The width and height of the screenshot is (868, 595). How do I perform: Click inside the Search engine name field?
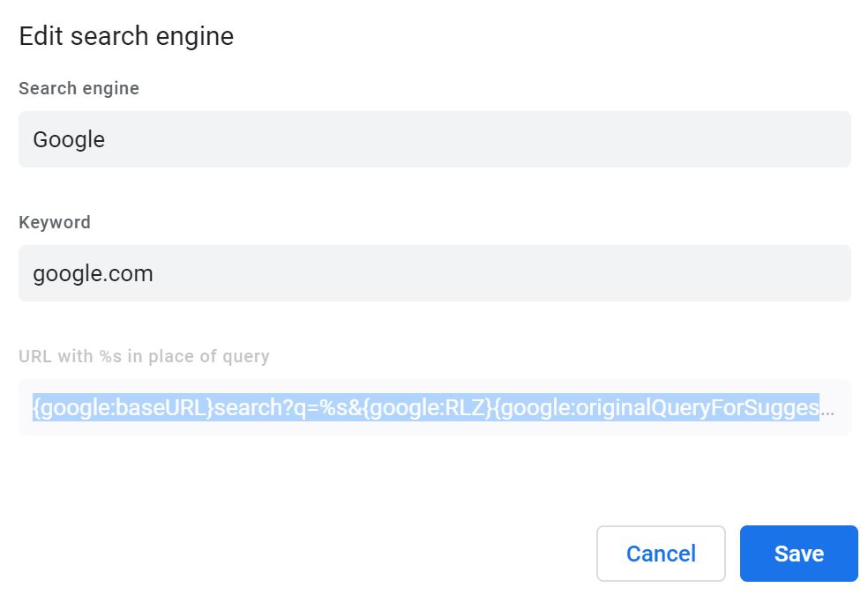point(353,139)
